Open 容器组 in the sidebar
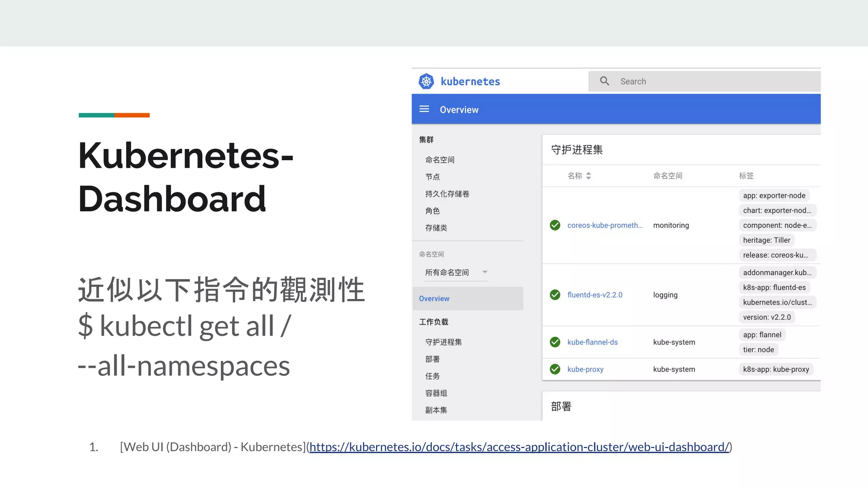The height and width of the screenshot is (488, 868). 436,393
